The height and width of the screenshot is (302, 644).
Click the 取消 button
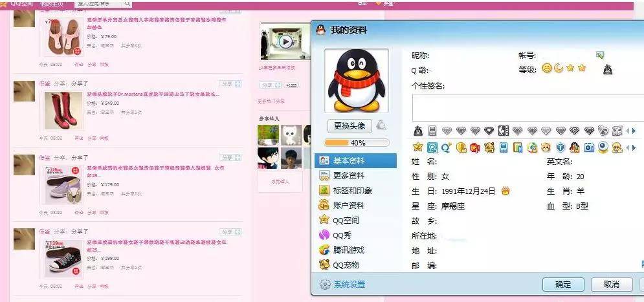tap(612, 285)
